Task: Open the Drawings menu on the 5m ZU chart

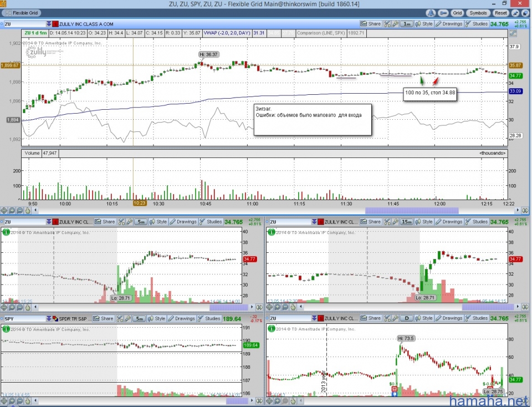Action: coord(183,222)
